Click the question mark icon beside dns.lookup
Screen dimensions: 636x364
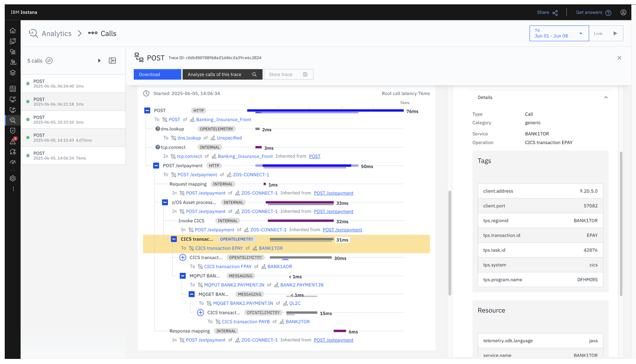[x=158, y=129]
